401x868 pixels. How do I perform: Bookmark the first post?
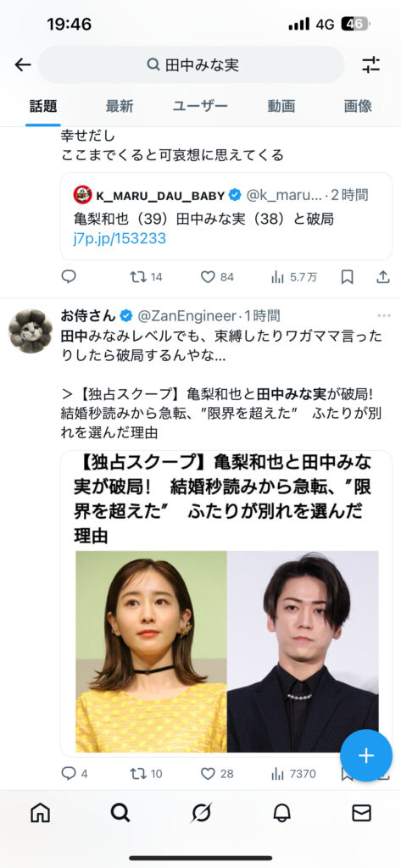click(x=348, y=277)
